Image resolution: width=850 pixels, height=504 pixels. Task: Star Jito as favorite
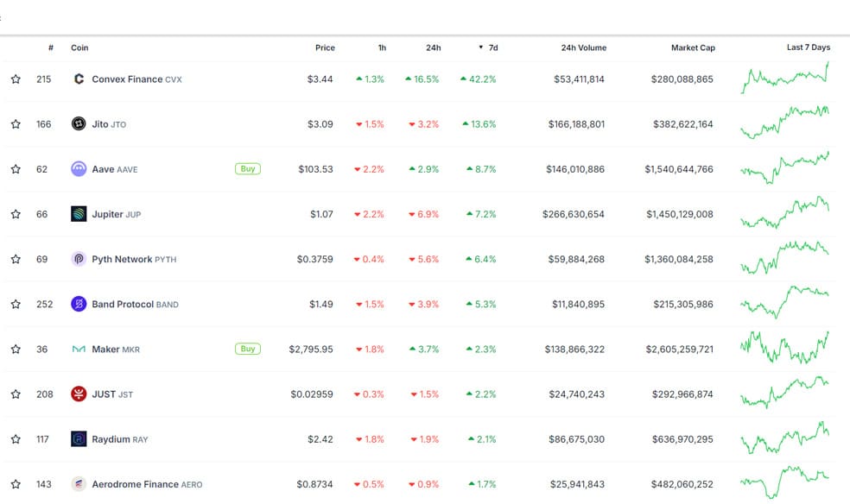pos(16,124)
